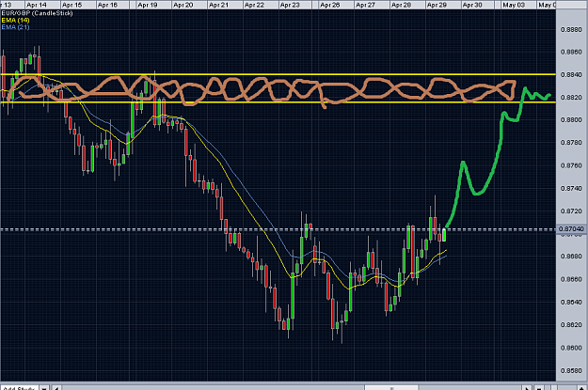The height and width of the screenshot is (390, 588).
Task: Click the Apr 15 date label
Action: (x=72, y=5)
